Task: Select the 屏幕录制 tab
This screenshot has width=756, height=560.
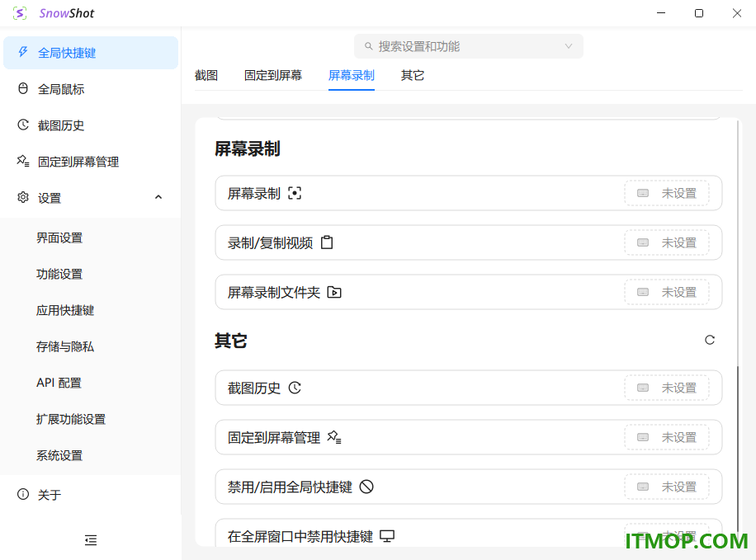Action: (x=352, y=75)
